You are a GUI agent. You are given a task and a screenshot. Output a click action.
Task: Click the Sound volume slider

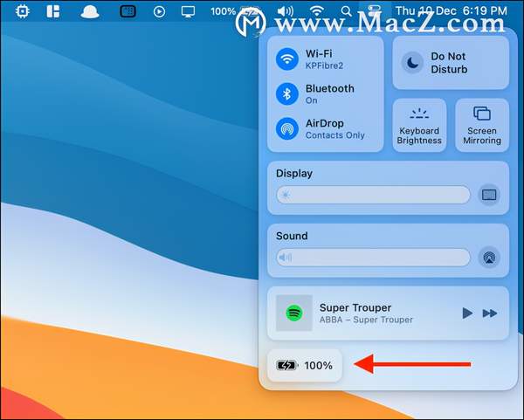coord(373,258)
